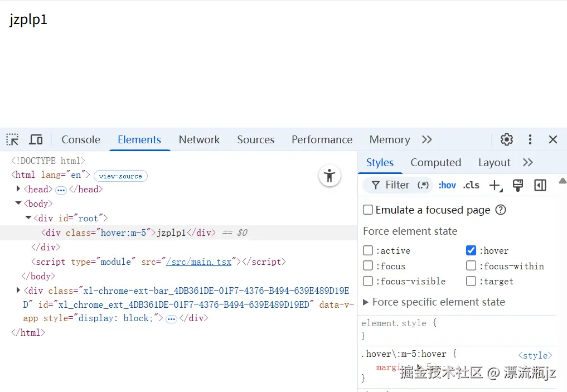Open DevTools settings gear
Viewport: 567px width, 392px height.
[x=507, y=139]
